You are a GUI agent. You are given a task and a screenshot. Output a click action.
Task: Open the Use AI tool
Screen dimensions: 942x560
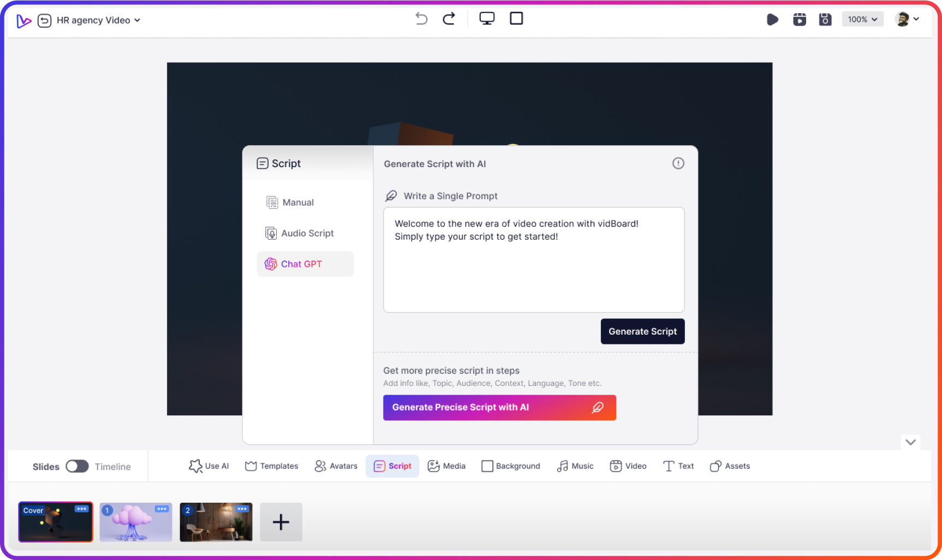coord(208,466)
